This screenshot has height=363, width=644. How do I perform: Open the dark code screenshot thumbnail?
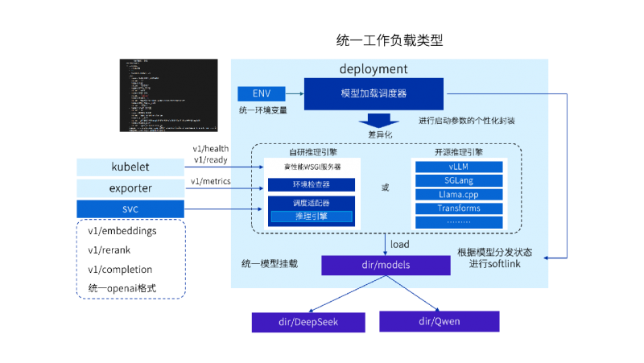coord(168,95)
